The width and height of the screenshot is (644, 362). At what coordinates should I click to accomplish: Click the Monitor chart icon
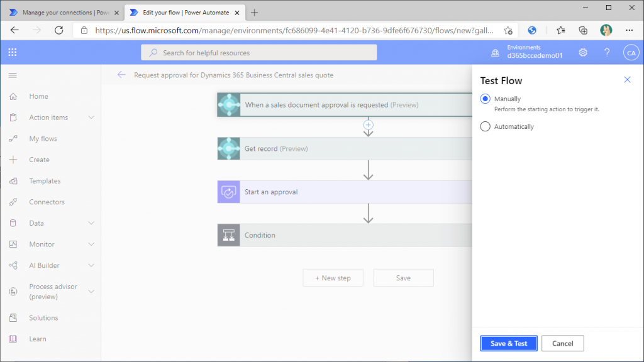(x=13, y=244)
